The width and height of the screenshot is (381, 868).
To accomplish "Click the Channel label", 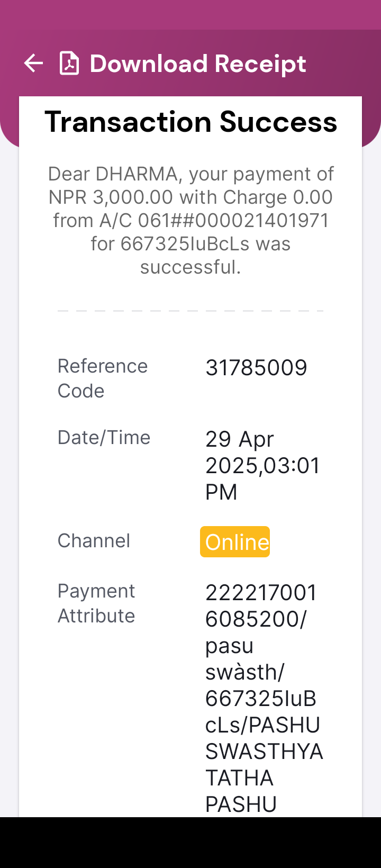I will tap(94, 541).
